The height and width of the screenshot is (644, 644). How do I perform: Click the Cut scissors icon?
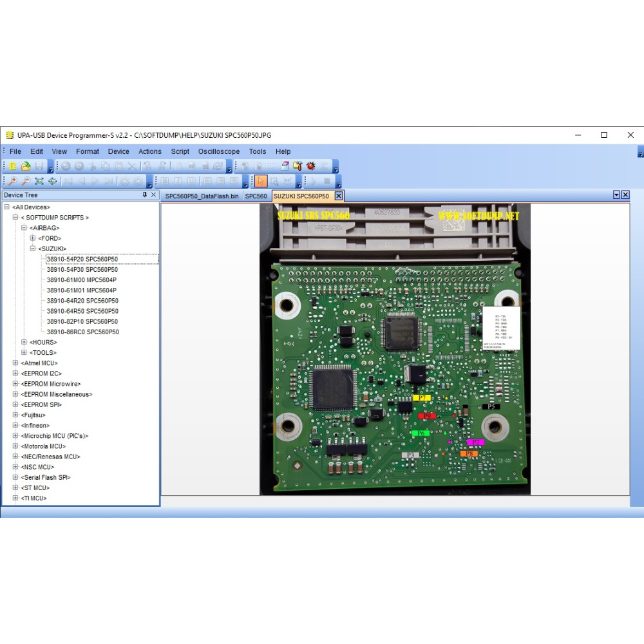coord(92,166)
